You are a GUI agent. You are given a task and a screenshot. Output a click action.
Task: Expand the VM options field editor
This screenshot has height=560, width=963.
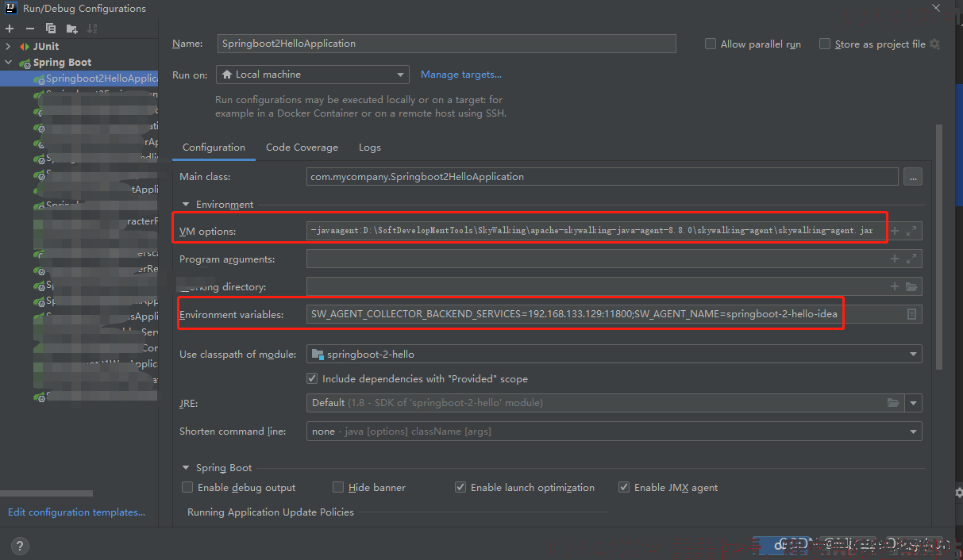pyautogui.click(x=911, y=231)
